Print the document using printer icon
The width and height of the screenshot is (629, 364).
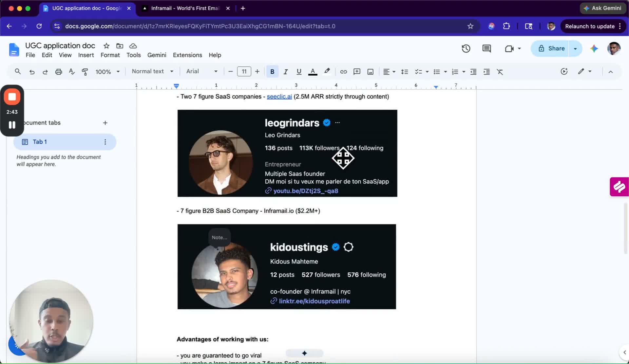(59, 72)
